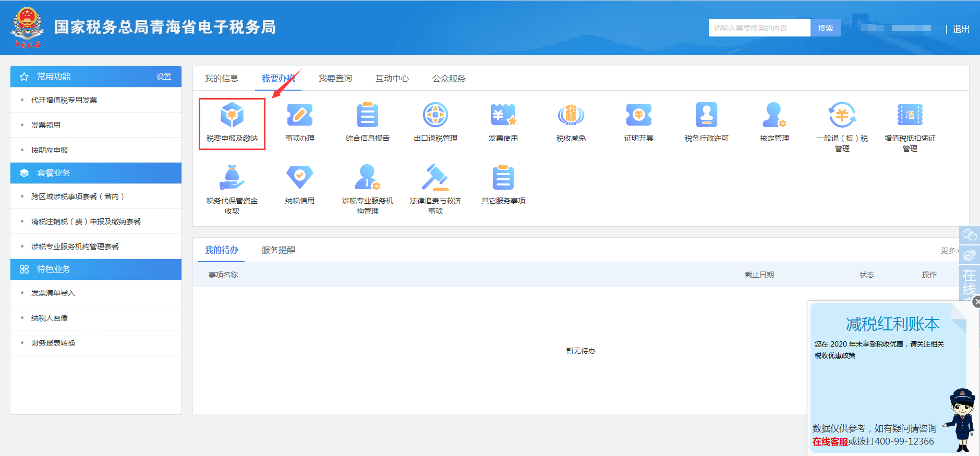Open 跨区域涉税事项套餐（省内）

coord(78,196)
